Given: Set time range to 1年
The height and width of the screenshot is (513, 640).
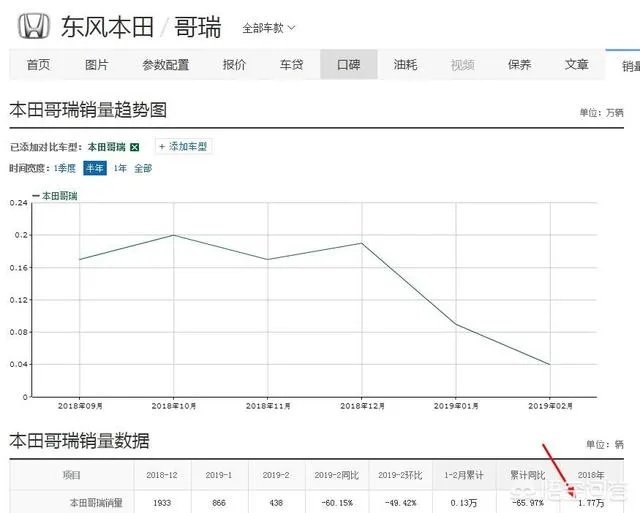Looking at the screenshot, I should click(x=120, y=168).
